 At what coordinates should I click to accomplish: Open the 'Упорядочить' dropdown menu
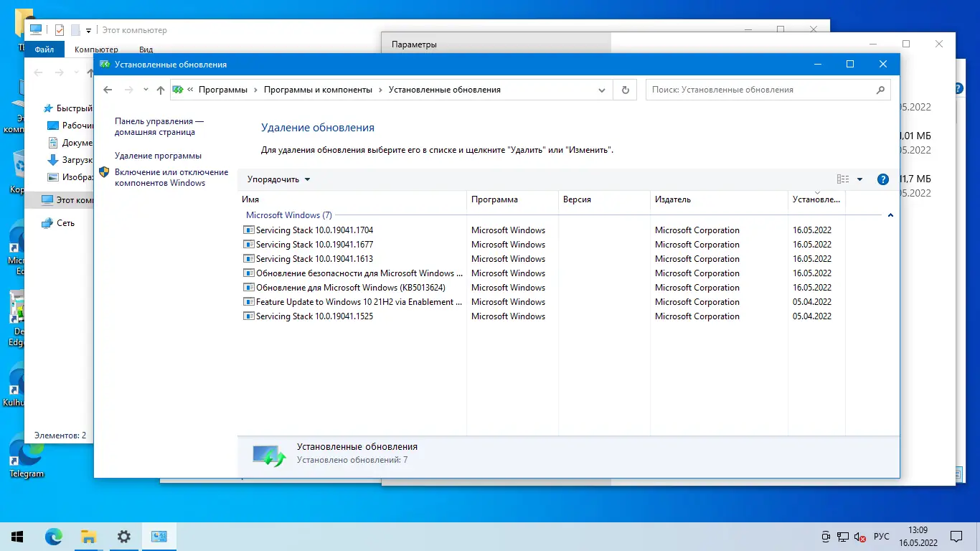[279, 179]
